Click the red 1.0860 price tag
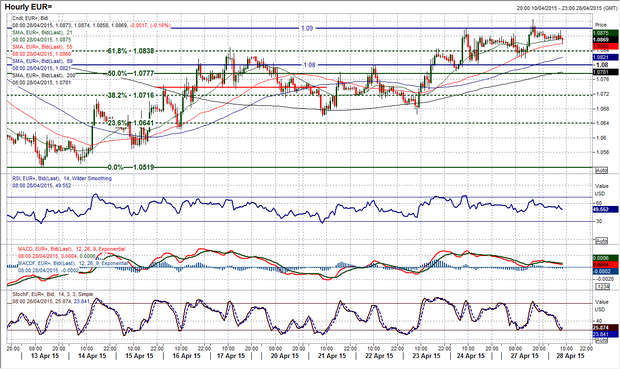 point(605,46)
